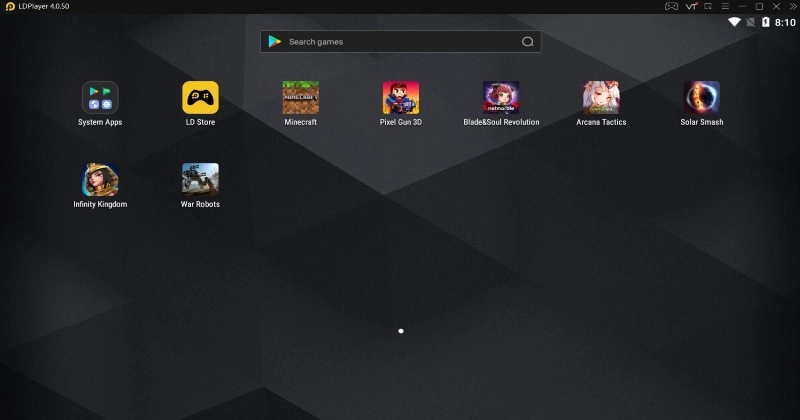The height and width of the screenshot is (420, 800).
Task: Launch War Robots
Action: point(201,180)
